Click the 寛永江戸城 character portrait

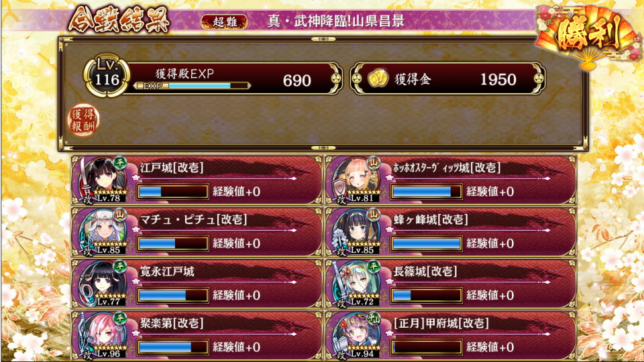click(x=103, y=283)
